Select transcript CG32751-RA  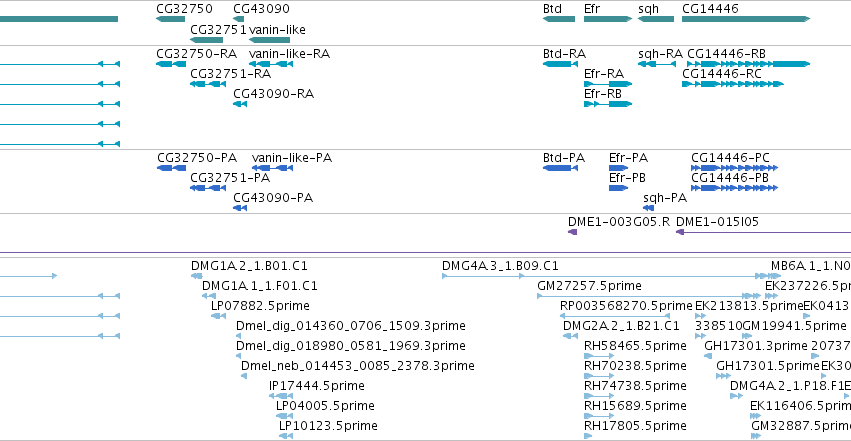pyautogui.click(x=208, y=84)
